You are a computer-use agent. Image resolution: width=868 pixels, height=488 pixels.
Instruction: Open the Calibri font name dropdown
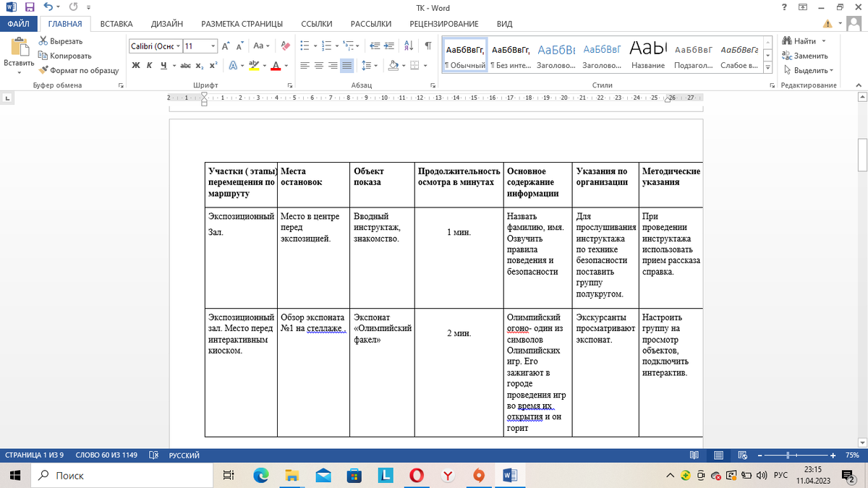coord(177,46)
